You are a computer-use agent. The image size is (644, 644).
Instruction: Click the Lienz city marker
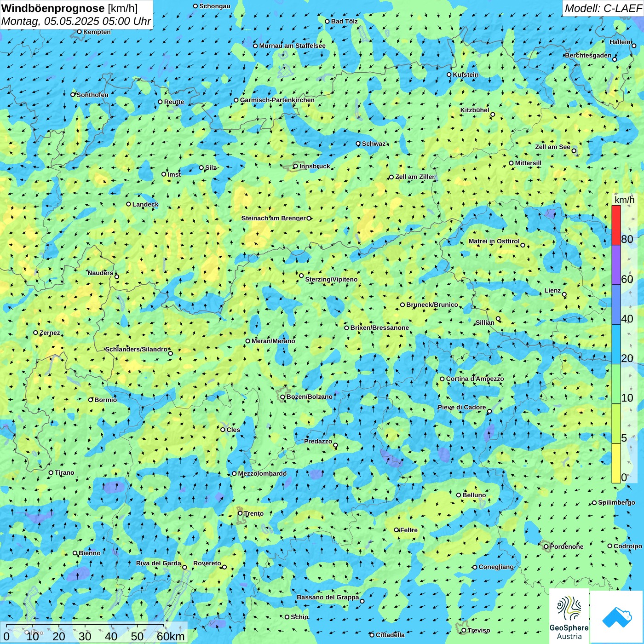[x=564, y=294]
